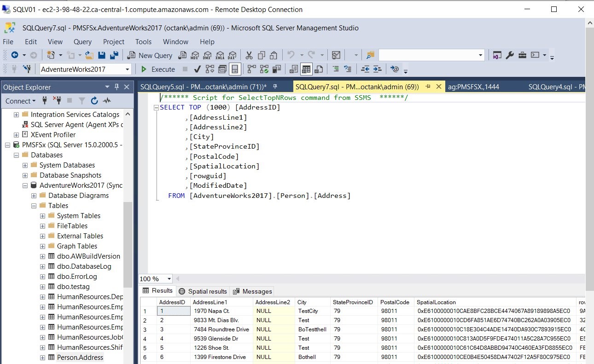Image resolution: width=594 pixels, height=364 pixels.
Task: Switch to the Spatial results tab
Action: point(203,291)
